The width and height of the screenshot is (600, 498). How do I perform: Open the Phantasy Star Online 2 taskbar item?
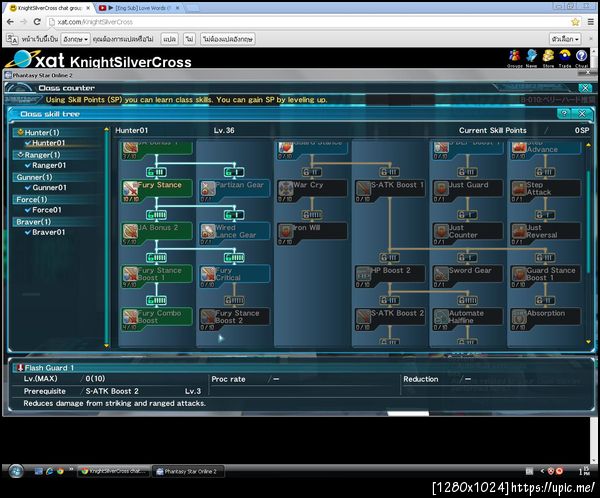click(x=188, y=471)
